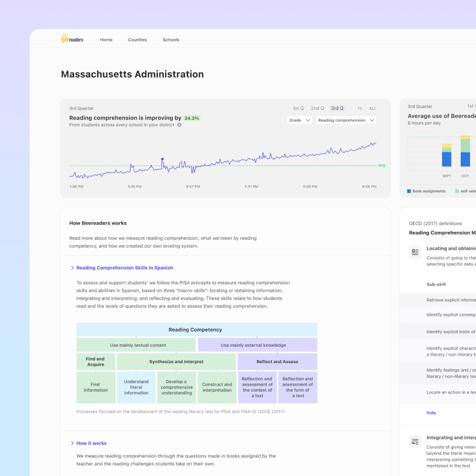The height and width of the screenshot is (476, 476).
Task: Click the Locating and obtaining skill icon
Action: pos(415,251)
